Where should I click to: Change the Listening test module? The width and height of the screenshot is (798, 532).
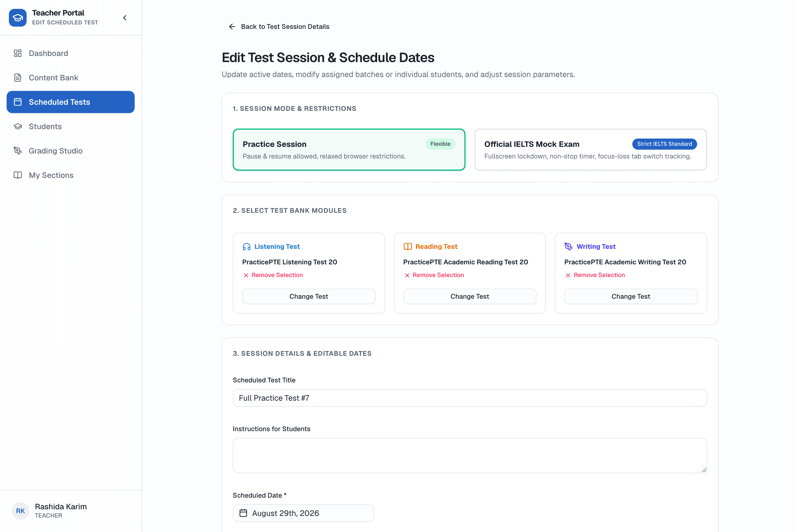tap(309, 296)
